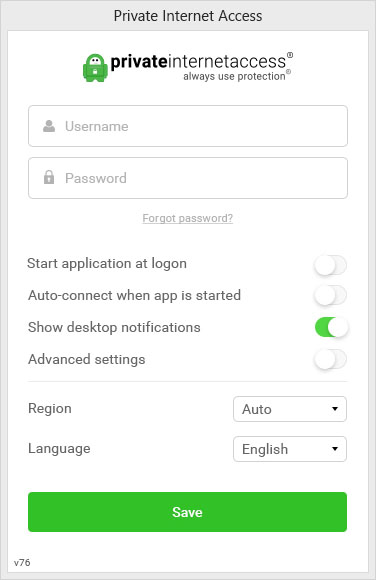Viewport: 376px width, 580px height.
Task: Enable Auto-connect when app is started
Action: [330, 296]
